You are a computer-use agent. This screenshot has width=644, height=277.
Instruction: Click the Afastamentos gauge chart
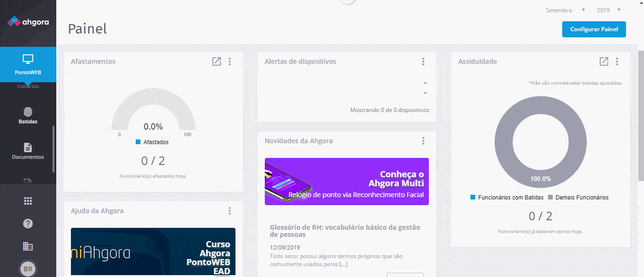click(153, 109)
